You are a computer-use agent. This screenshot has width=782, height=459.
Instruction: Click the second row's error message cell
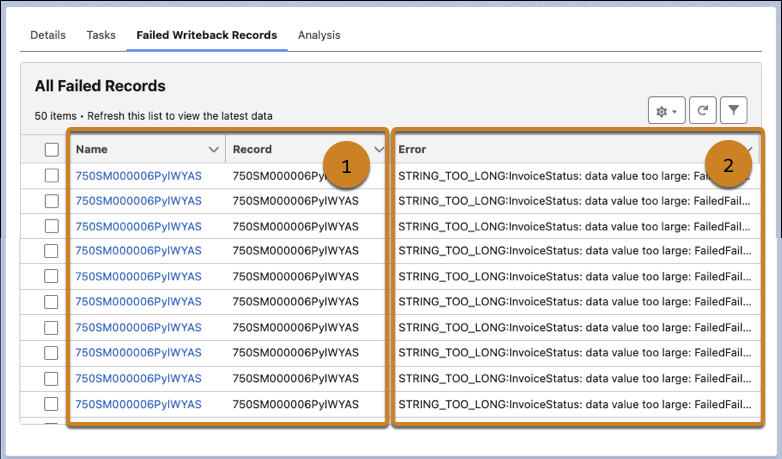pyautogui.click(x=575, y=201)
